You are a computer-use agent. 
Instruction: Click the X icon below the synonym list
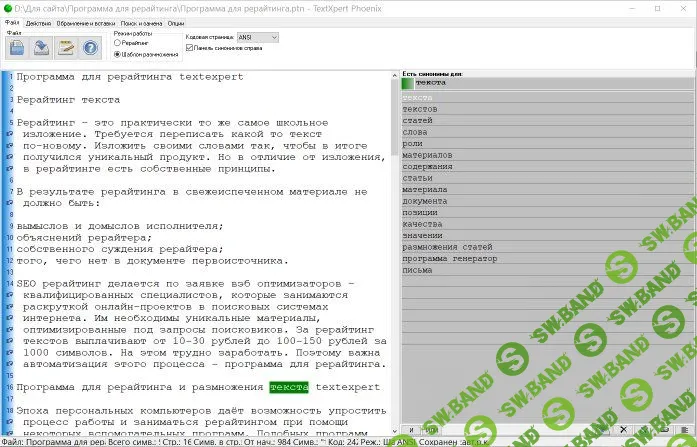click(x=623, y=430)
